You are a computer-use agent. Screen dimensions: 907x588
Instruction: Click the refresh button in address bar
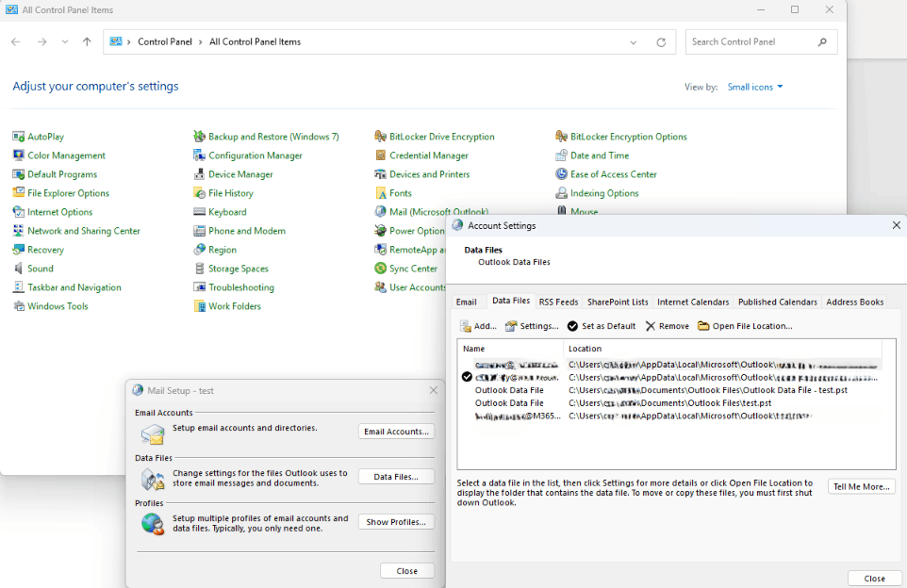[x=661, y=42]
